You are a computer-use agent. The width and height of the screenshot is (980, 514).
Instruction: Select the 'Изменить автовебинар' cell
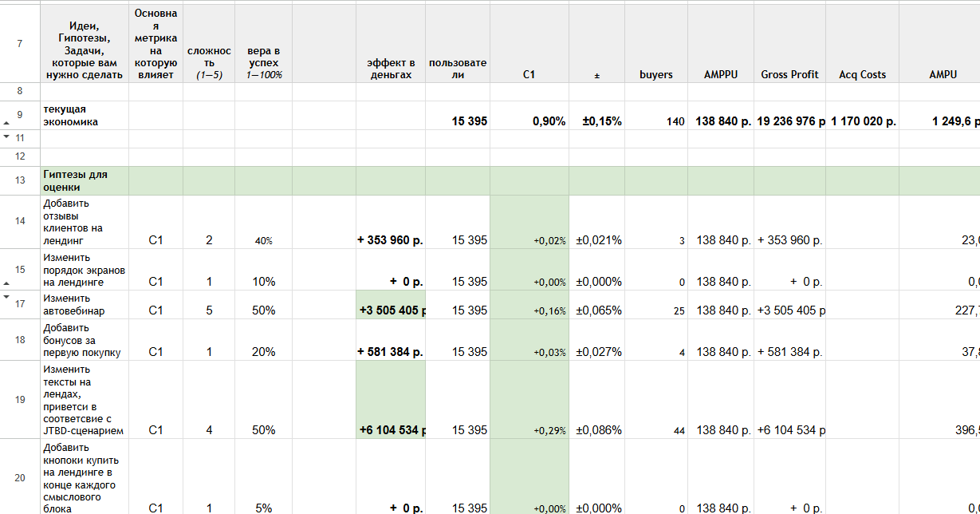coord(85,305)
